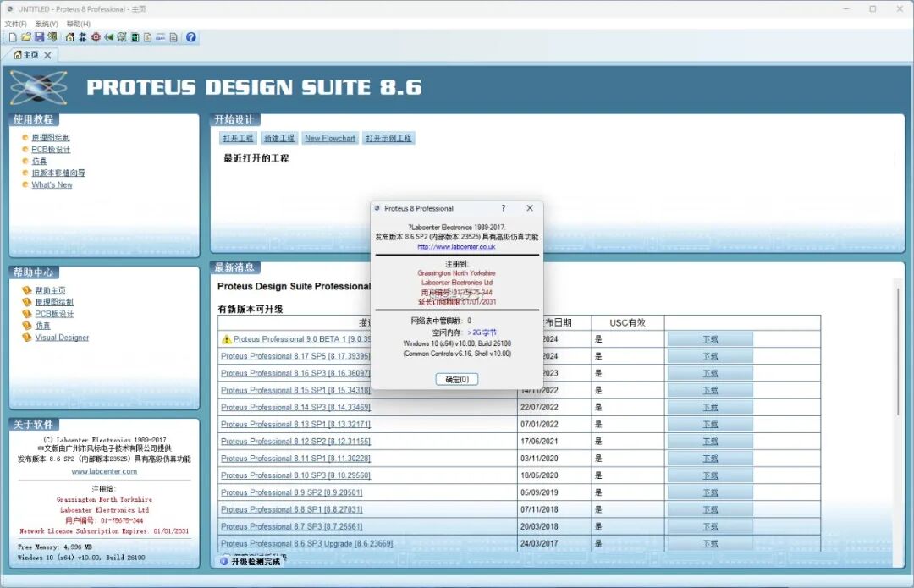Viewport: 914px width, 588px height.
Task: Click the blue Help question mark icon
Action: pos(191,37)
